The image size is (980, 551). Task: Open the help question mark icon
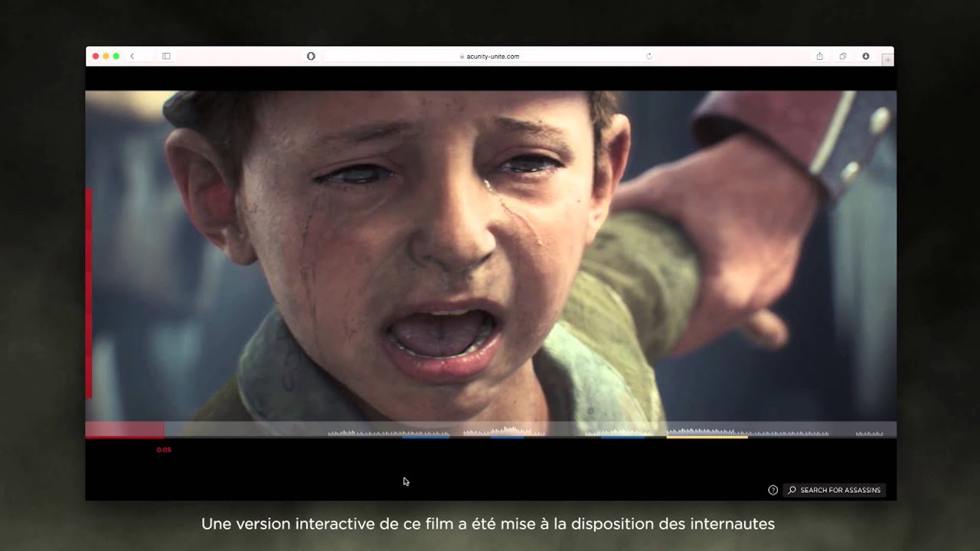tap(773, 490)
